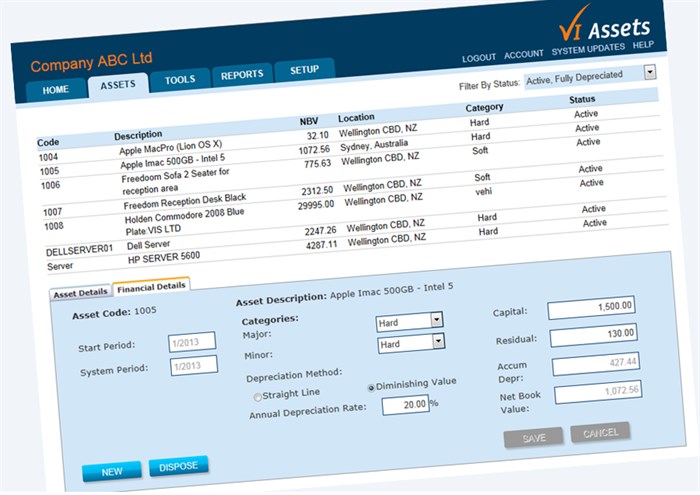Select asset row code 1004

coord(48,157)
